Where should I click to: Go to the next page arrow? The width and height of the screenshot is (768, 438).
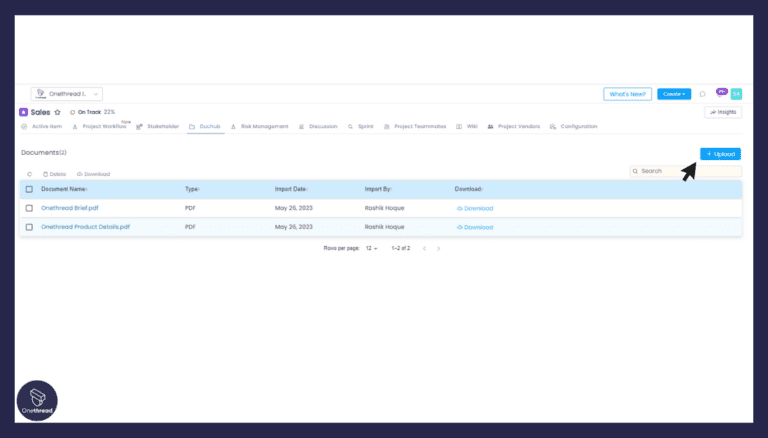pos(438,248)
